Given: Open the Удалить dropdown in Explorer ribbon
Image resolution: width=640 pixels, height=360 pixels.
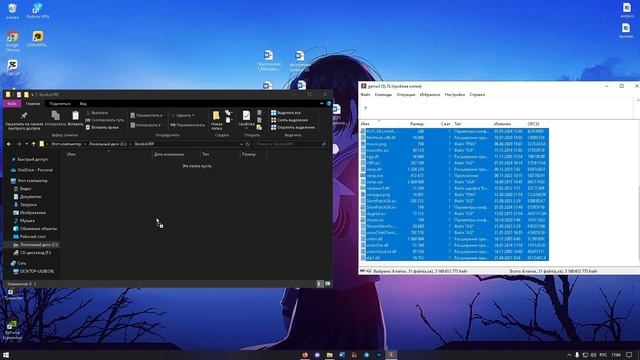Looking at the screenshot, I should coord(182,116).
